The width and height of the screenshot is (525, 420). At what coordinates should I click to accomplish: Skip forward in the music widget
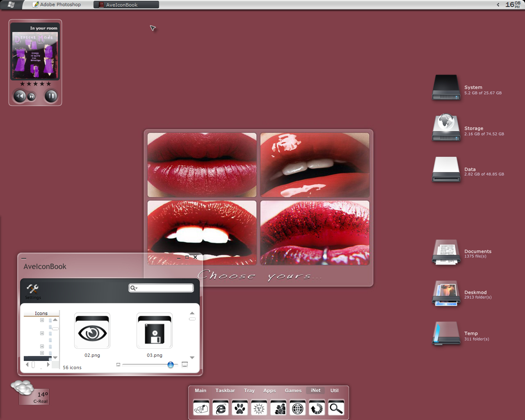click(32, 97)
